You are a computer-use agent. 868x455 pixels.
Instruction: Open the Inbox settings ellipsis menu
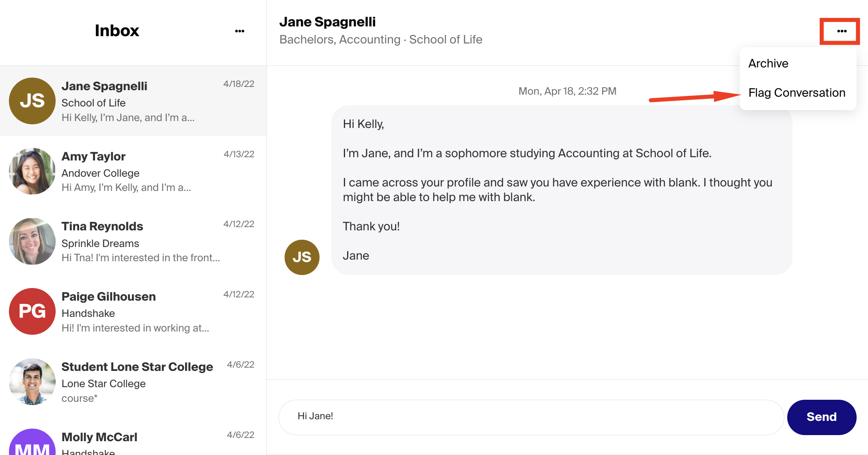240,31
